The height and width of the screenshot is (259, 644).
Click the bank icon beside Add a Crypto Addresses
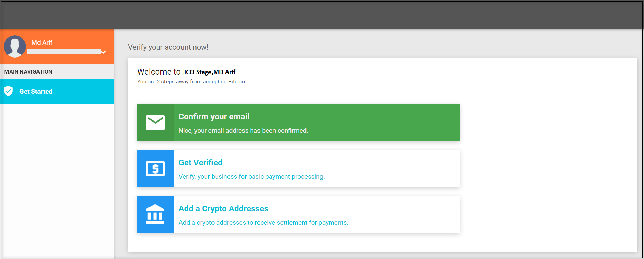[x=155, y=214]
